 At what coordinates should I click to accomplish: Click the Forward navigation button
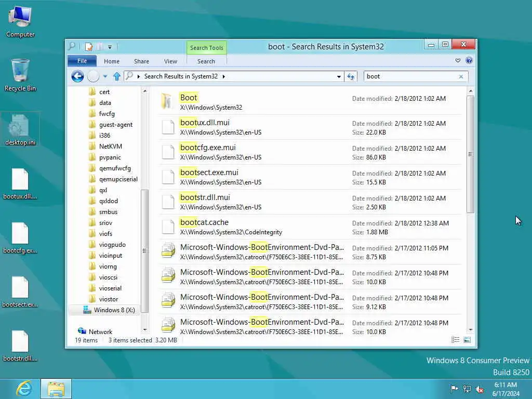pos(93,76)
